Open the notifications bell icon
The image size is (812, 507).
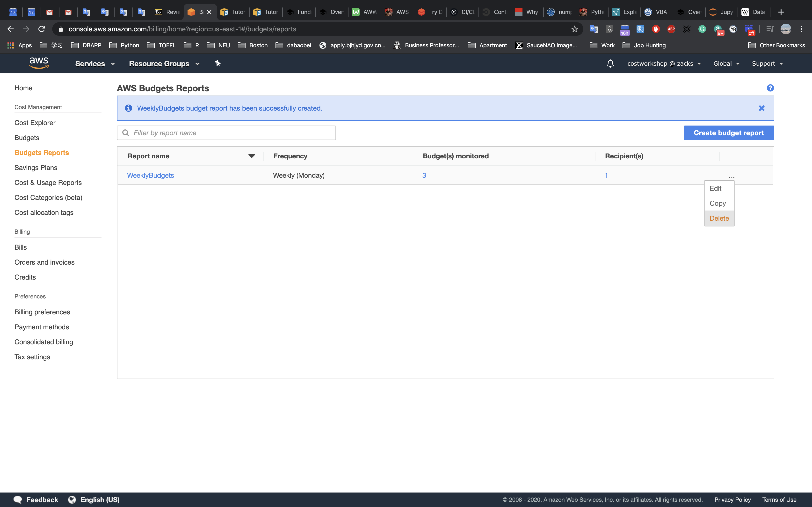(x=610, y=64)
